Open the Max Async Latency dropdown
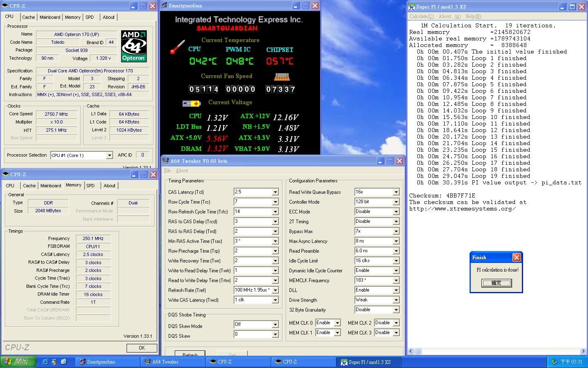Image resolution: width=588 pixels, height=368 pixels. point(396,241)
